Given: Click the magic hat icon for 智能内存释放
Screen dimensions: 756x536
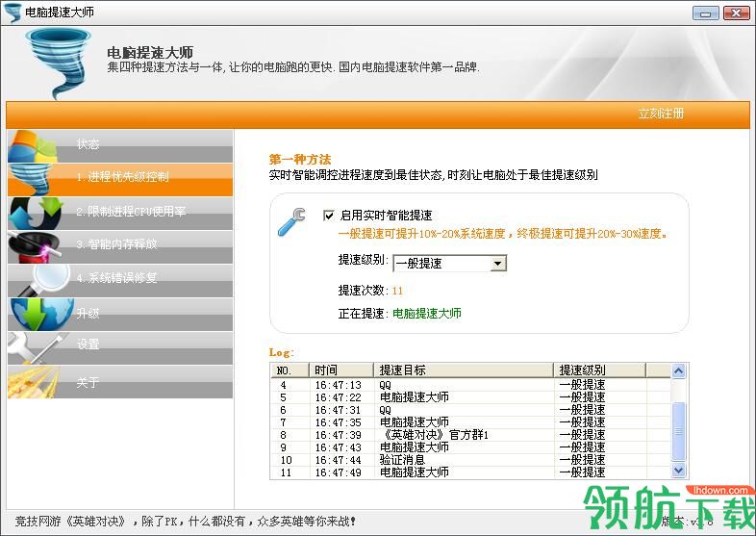Looking at the screenshot, I should 35,247.
